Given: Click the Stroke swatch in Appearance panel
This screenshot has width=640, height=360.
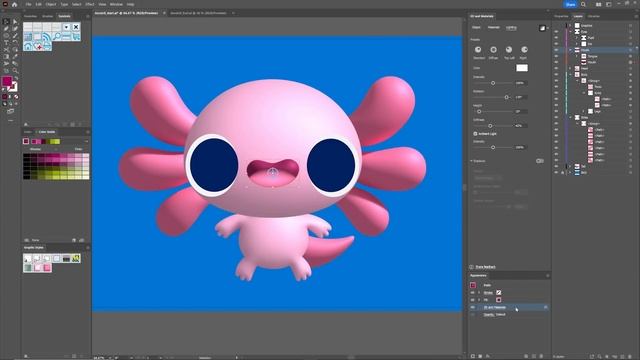Looking at the screenshot, I should pyautogui.click(x=498, y=293).
